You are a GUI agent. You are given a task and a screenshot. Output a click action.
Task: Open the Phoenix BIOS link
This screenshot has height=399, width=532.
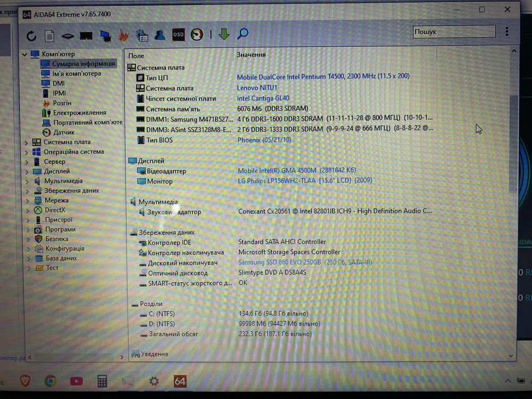pyautogui.click(x=264, y=140)
